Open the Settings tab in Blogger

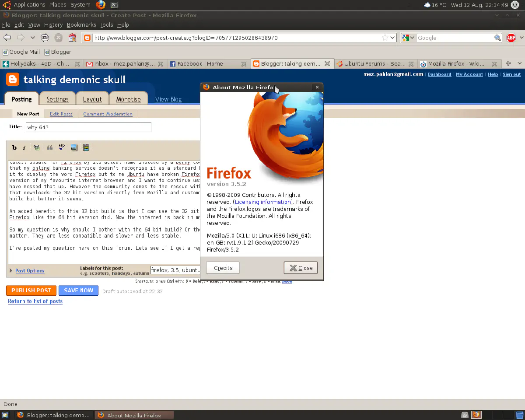pos(58,99)
